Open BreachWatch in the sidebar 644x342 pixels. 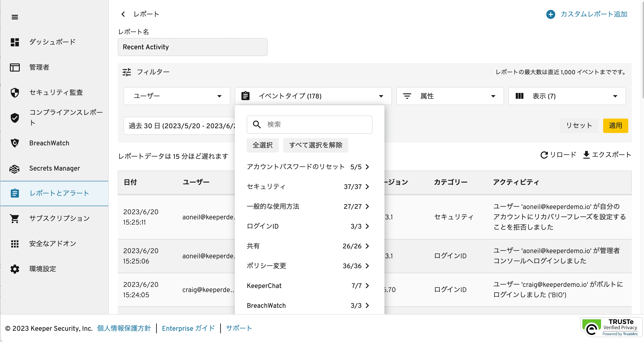(x=49, y=143)
